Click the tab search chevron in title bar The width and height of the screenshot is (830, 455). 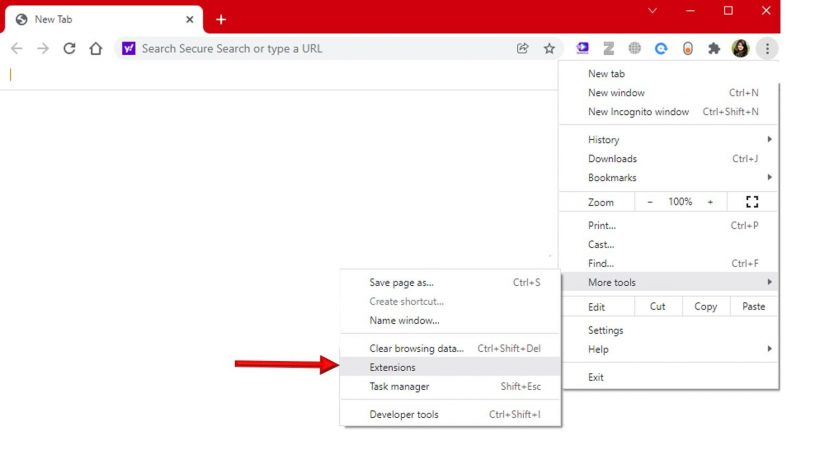point(653,11)
